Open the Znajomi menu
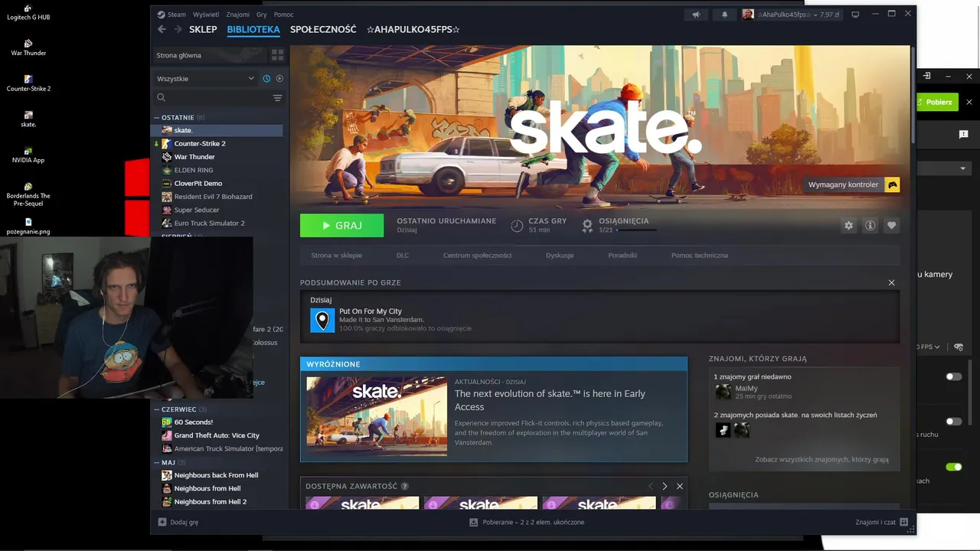 pos(237,15)
